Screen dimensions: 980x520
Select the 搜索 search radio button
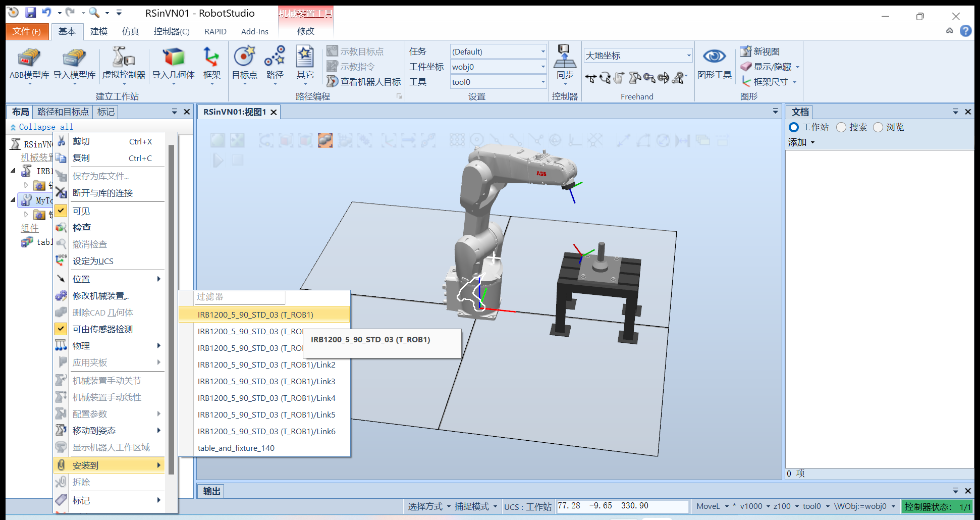pos(841,127)
